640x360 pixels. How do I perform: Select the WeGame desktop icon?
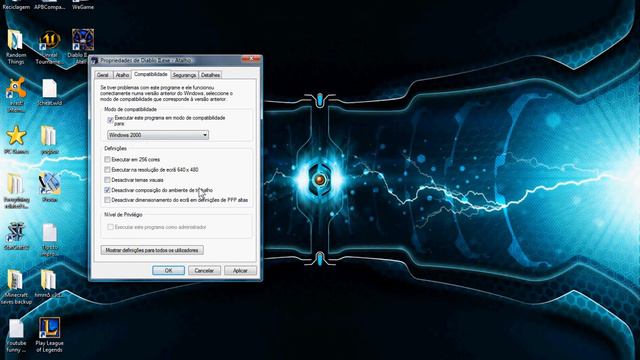pyautogui.click(x=83, y=6)
